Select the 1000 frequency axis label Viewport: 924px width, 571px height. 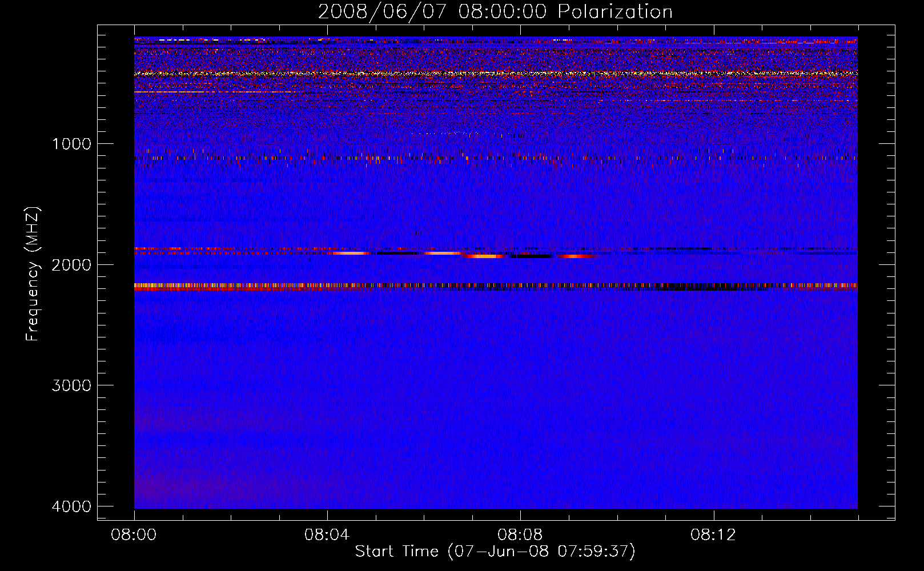(x=71, y=143)
